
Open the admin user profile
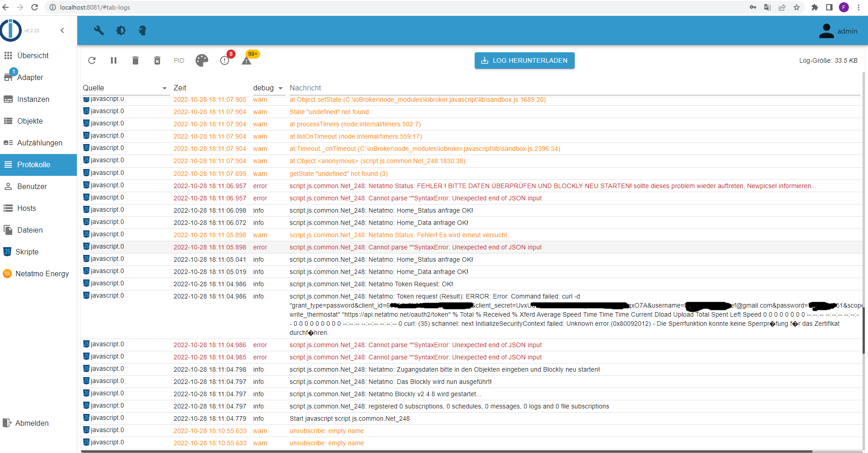[x=838, y=31]
